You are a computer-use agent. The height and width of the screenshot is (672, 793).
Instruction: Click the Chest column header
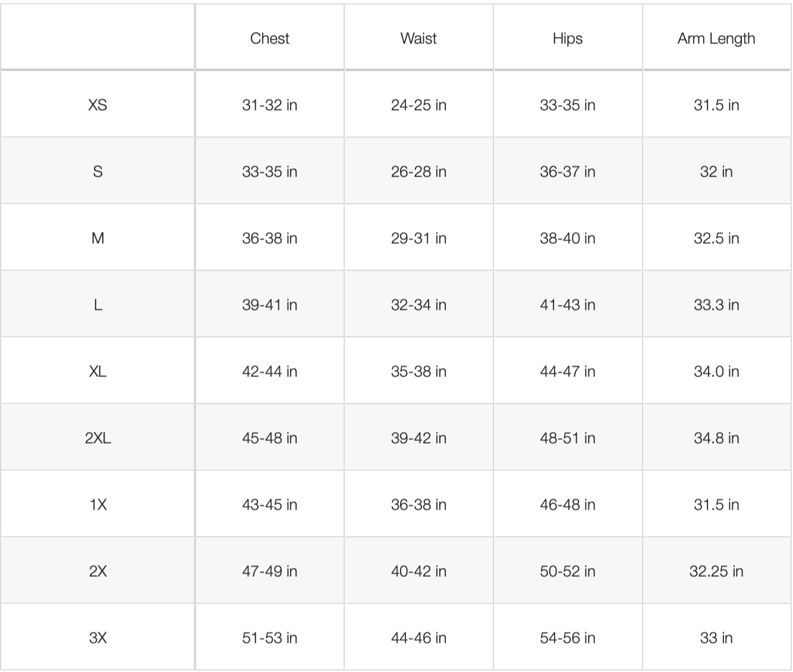click(269, 39)
